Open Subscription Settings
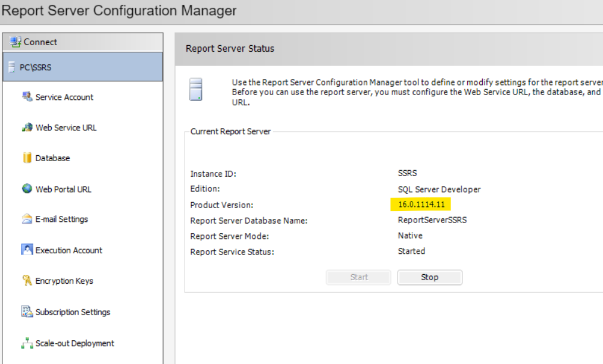The image size is (603, 364). point(73,312)
